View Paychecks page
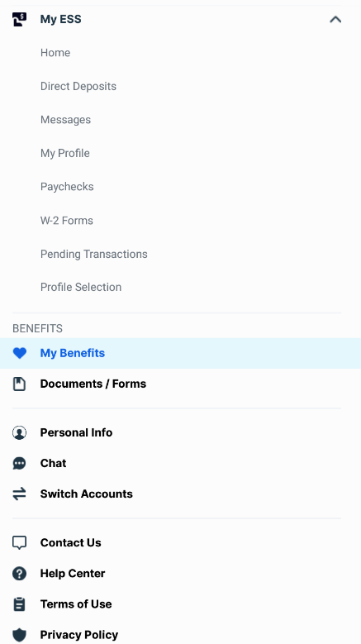 pyautogui.click(x=67, y=187)
